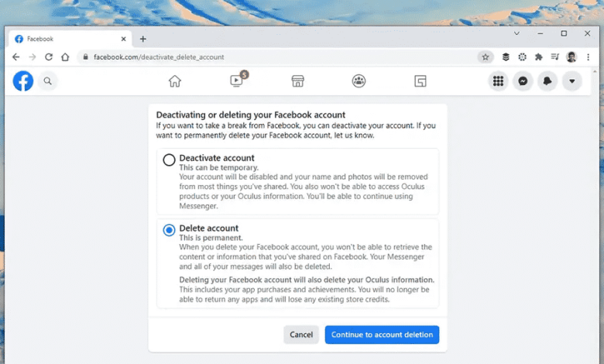Click the Facebook logo icon
The width and height of the screenshot is (604, 364).
(23, 81)
